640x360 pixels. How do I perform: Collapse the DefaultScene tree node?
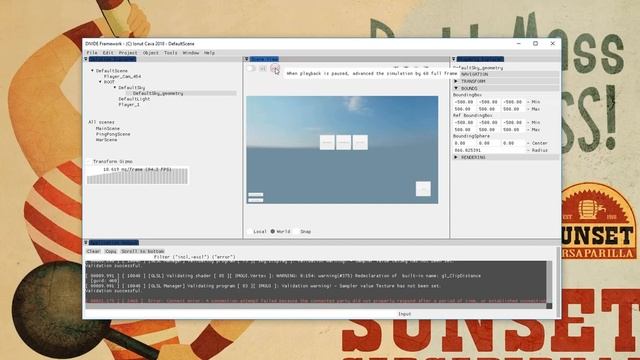[92, 71]
